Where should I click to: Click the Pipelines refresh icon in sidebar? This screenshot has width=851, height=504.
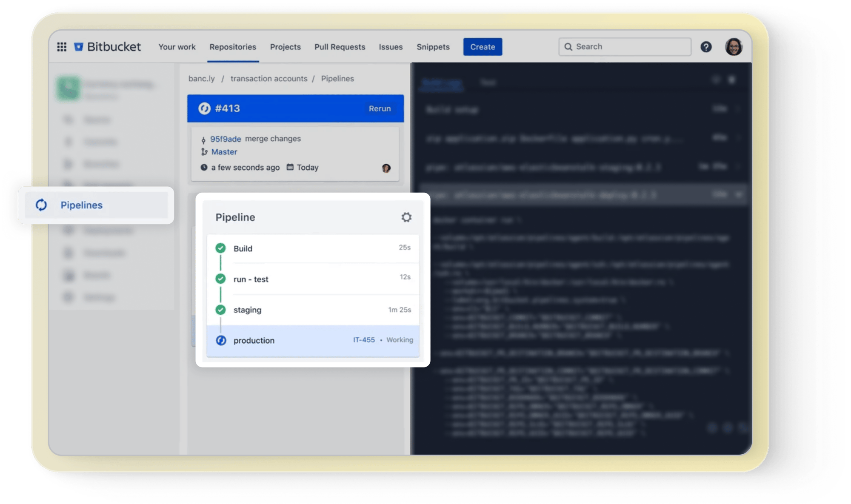[41, 205]
